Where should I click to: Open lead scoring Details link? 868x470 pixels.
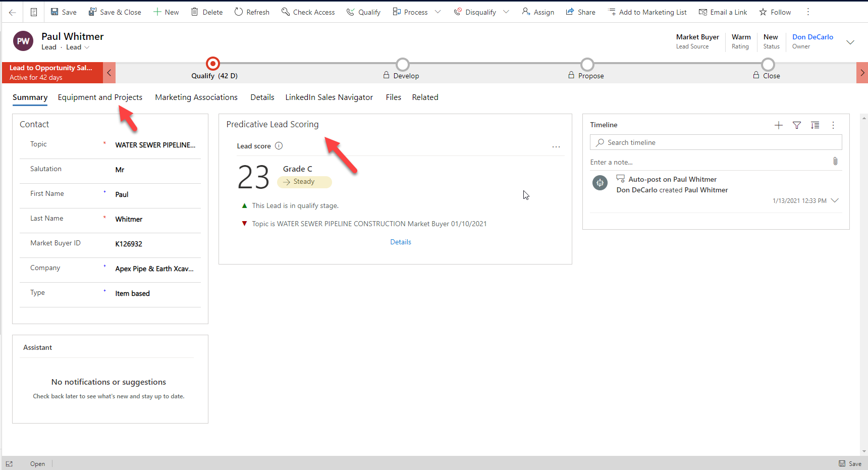pyautogui.click(x=401, y=242)
